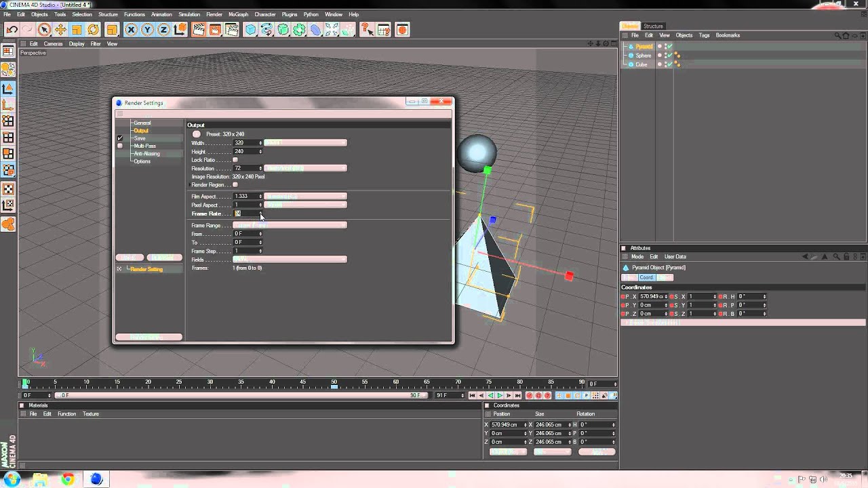Toggle Z axis lock
868x488 pixels.
click(163, 30)
